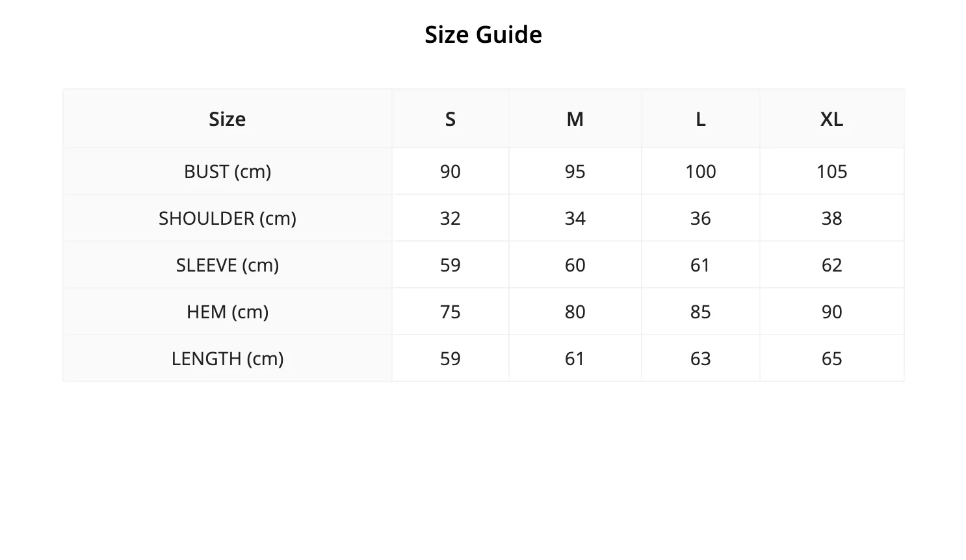
Task: Select the Size column header
Action: point(228,119)
